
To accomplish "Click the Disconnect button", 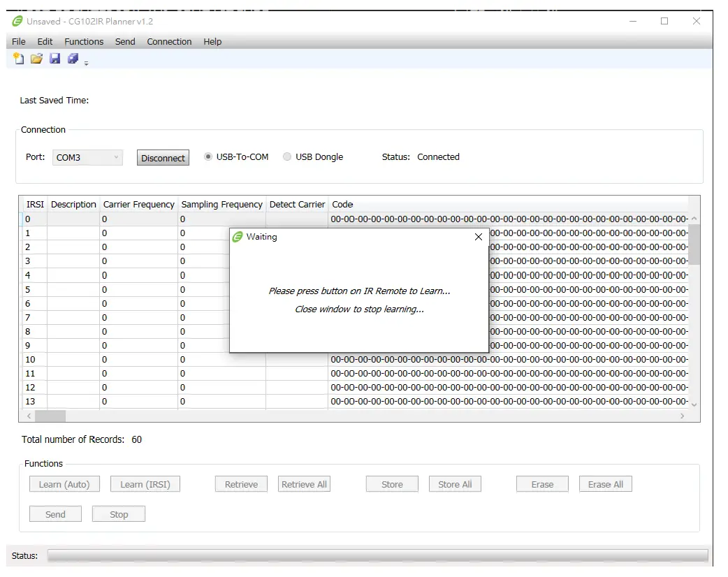I will point(163,158).
